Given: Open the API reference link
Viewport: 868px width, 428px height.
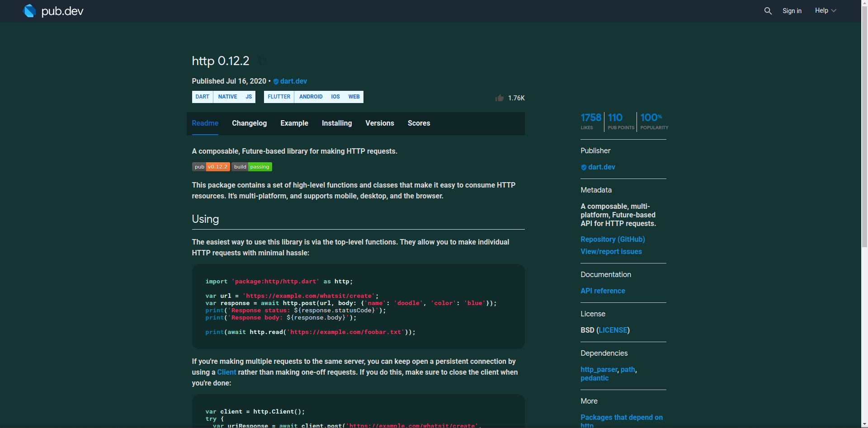Looking at the screenshot, I should [603, 291].
